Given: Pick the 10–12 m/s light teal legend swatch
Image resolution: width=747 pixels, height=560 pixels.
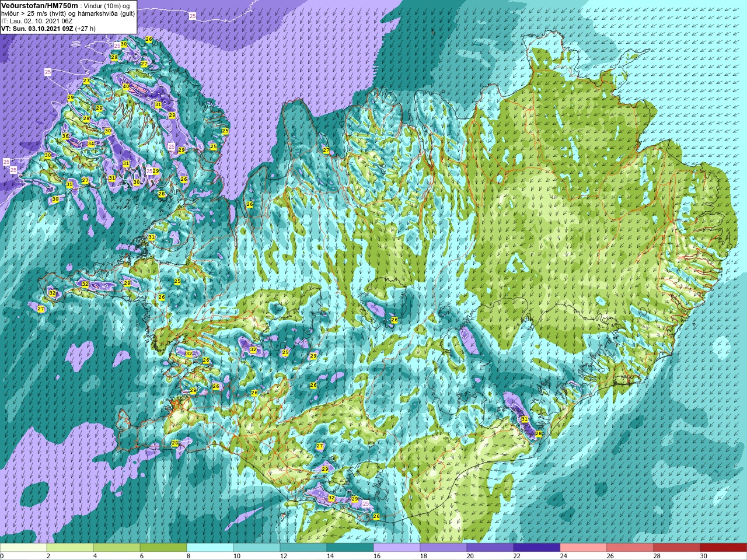Looking at the screenshot, I should pos(257,548).
